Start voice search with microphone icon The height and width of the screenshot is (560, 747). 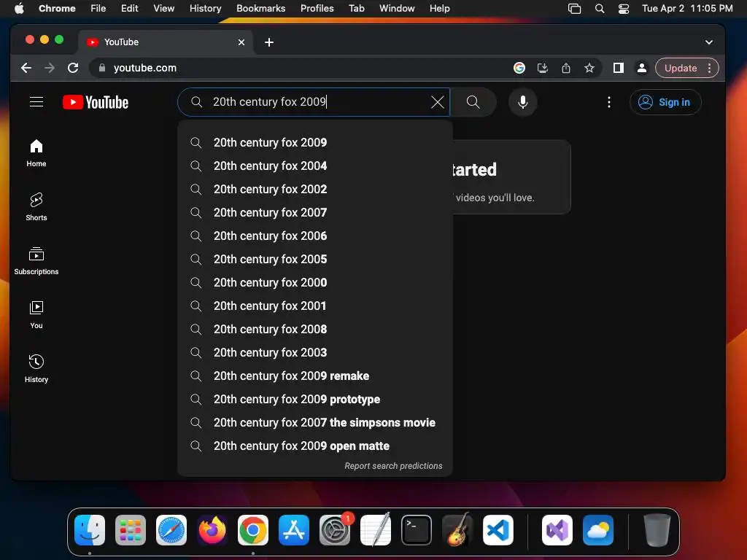(522, 102)
